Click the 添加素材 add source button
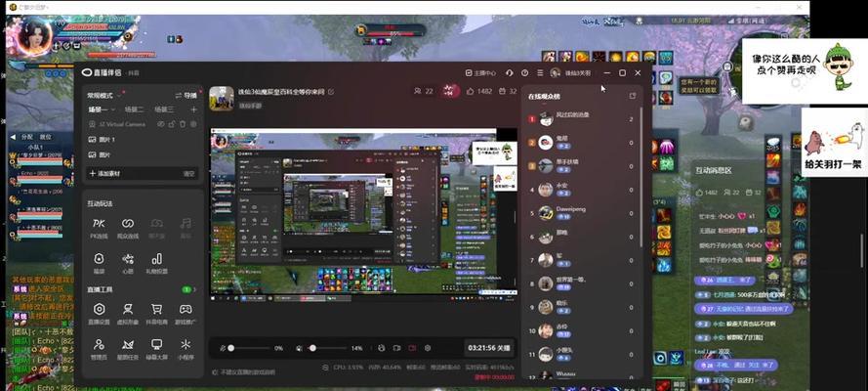Screen dimensions: 868x391 (x=105, y=173)
